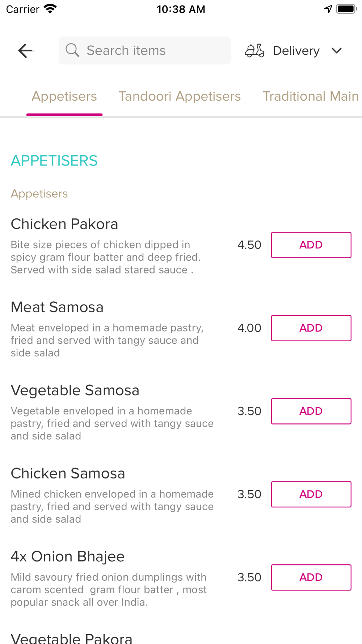Tap the magnifying glass search icon
Viewport: 362px width, 644px height.
[x=72, y=50]
